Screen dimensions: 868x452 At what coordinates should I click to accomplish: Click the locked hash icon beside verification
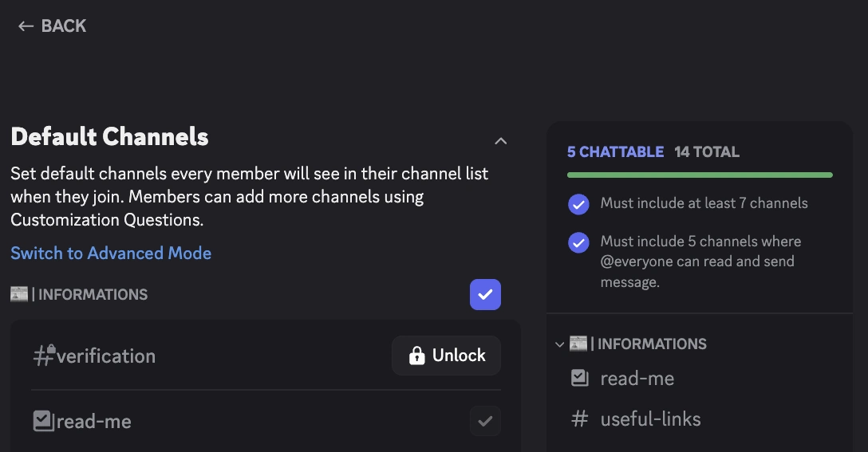point(44,356)
